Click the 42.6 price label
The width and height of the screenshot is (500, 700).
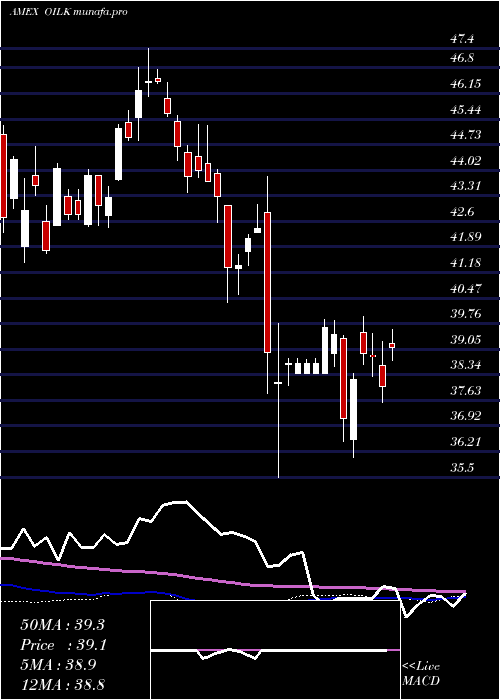(x=462, y=211)
